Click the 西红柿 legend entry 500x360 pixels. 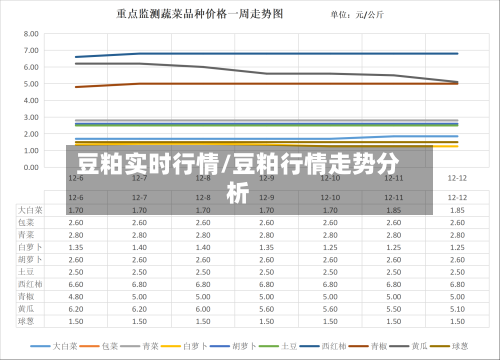click(x=323, y=346)
